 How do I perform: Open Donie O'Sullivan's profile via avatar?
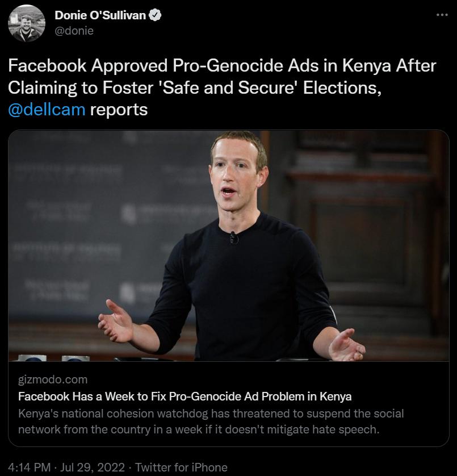(26, 23)
